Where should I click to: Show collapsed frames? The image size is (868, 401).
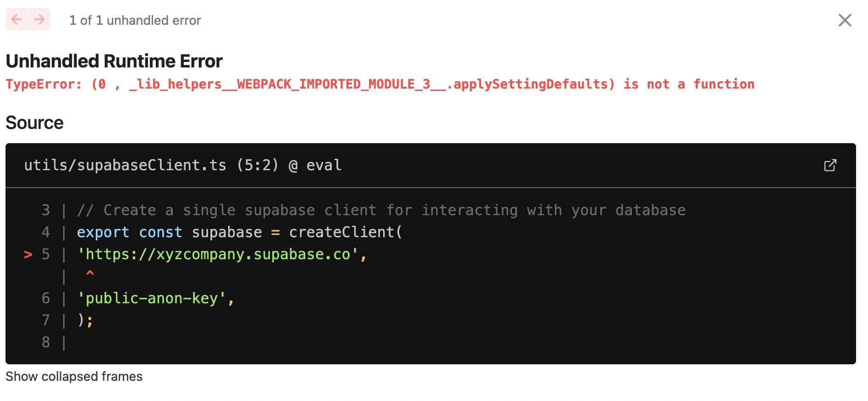74,377
